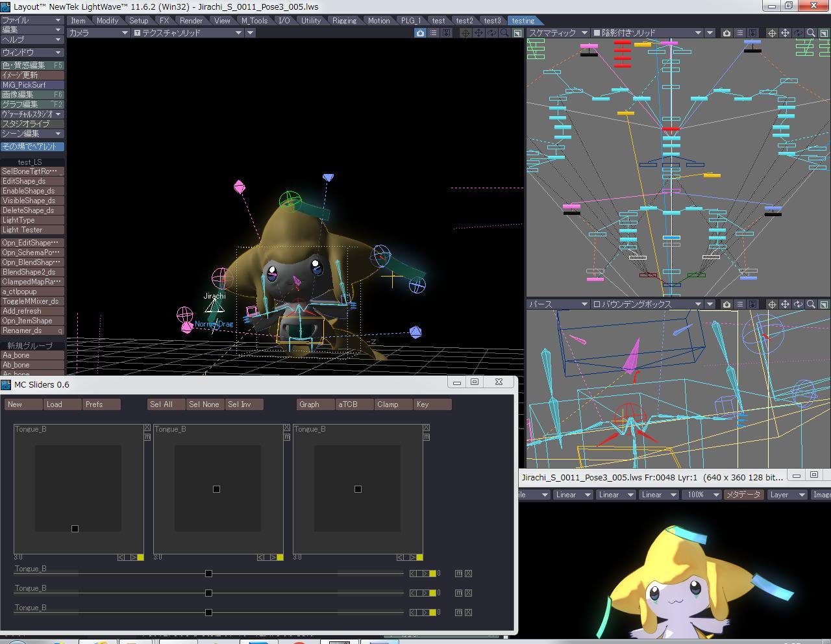Click the third Tongue_B slider handle

[x=208, y=612]
